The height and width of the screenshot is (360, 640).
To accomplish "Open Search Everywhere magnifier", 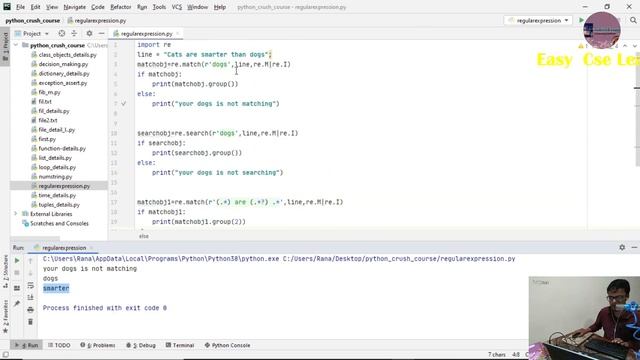I will [633, 20].
